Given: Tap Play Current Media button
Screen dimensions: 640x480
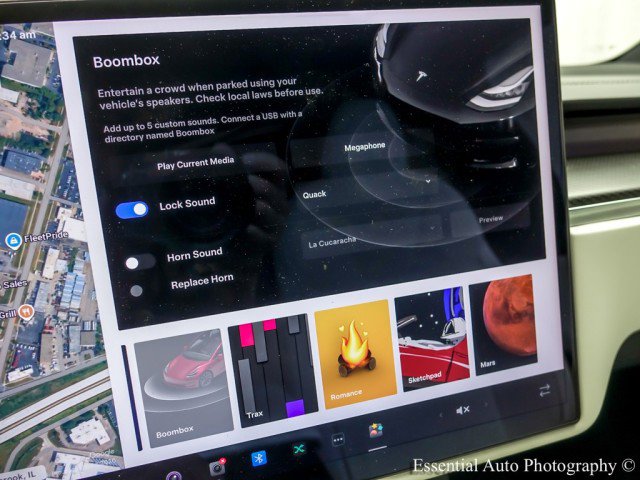Looking at the screenshot, I should (x=196, y=163).
